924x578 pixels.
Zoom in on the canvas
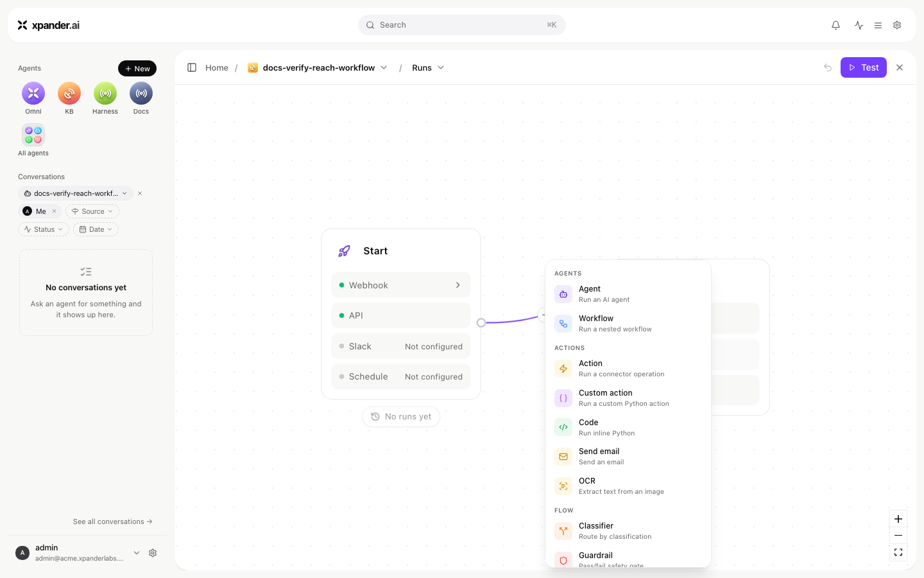point(898,519)
